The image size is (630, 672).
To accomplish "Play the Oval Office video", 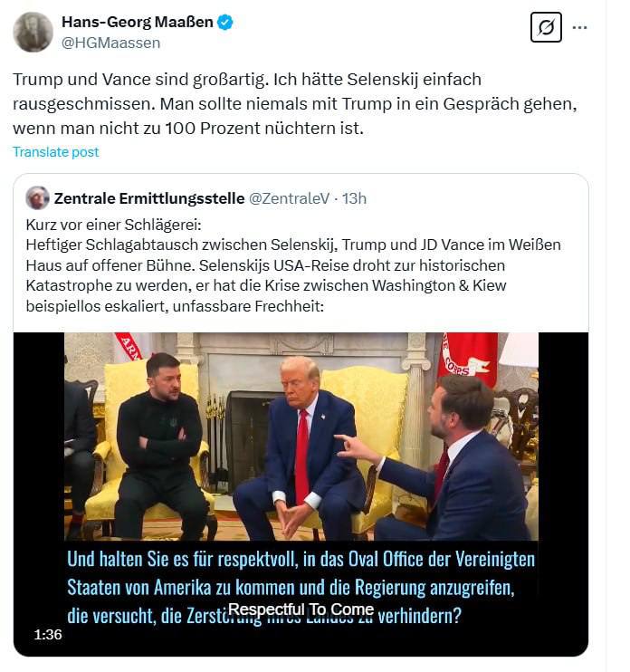I will tap(301, 437).
